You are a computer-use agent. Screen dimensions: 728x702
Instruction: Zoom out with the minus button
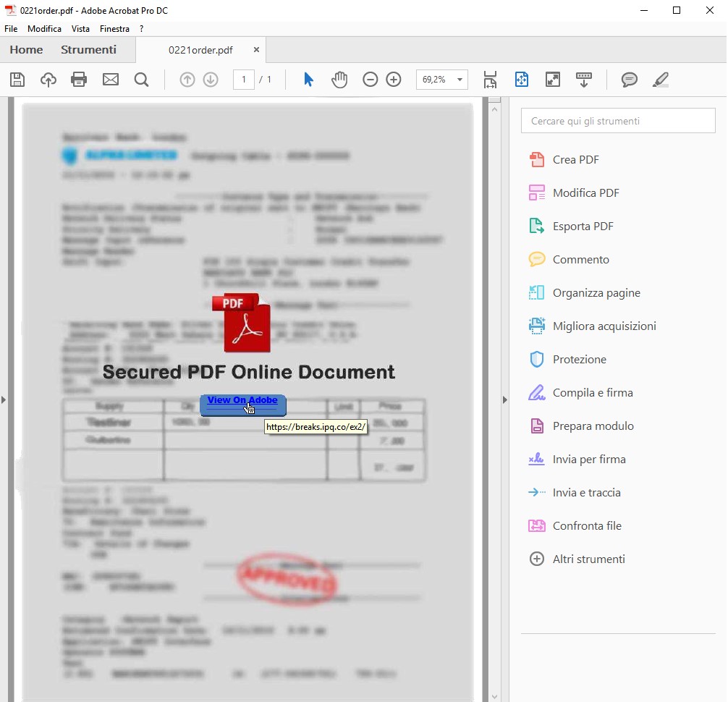pyautogui.click(x=370, y=80)
